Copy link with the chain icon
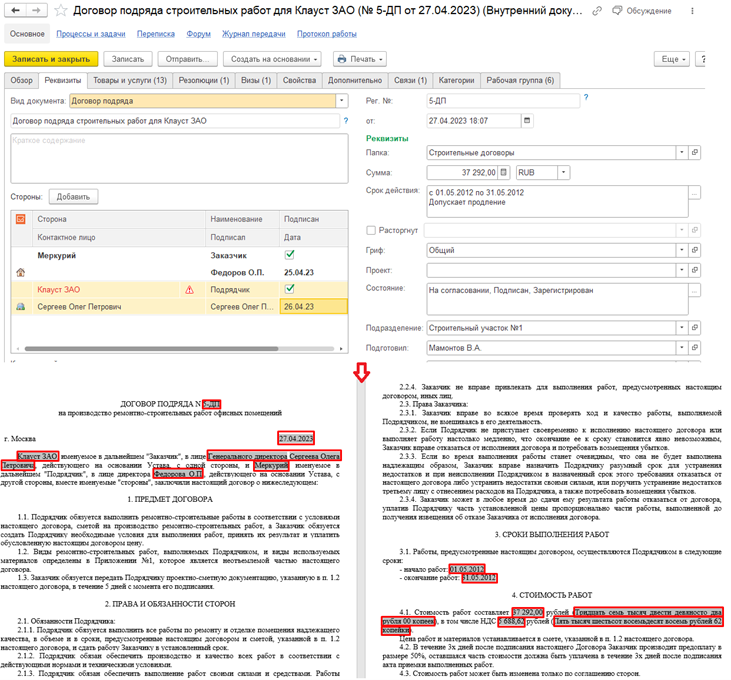 (597, 11)
